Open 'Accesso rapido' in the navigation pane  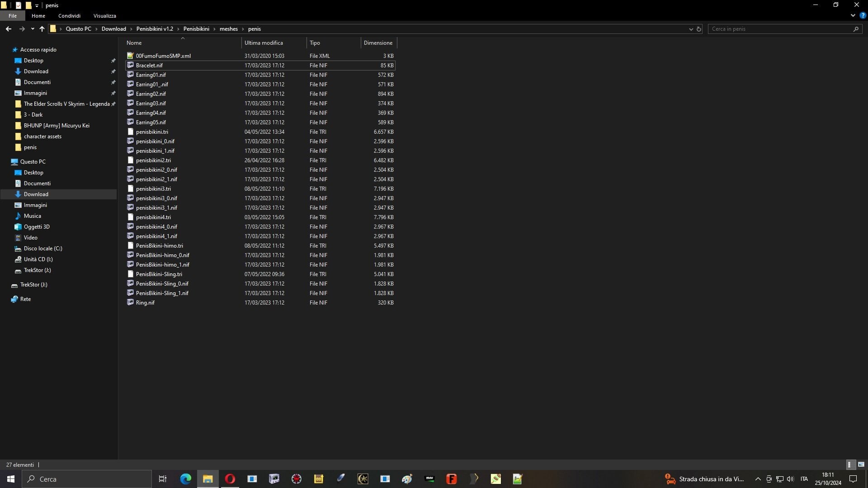pos(38,50)
